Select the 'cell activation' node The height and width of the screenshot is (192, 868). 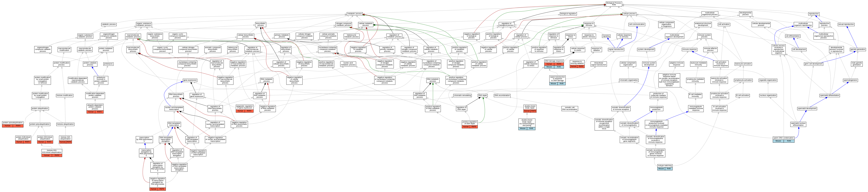[x=724, y=24]
